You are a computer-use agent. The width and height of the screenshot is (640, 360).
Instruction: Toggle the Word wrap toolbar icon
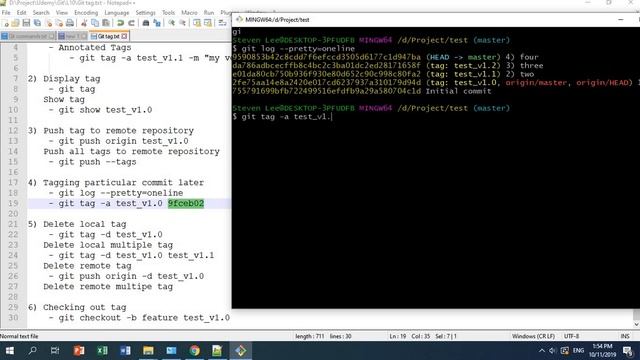(x=222, y=23)
